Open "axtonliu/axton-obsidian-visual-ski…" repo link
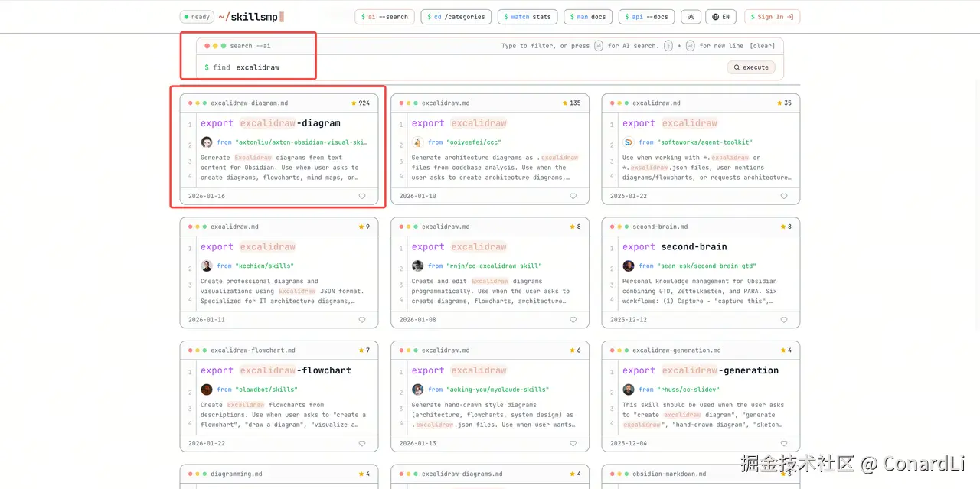This screenshot has height=489, width=980. click(x=302, y=142)
